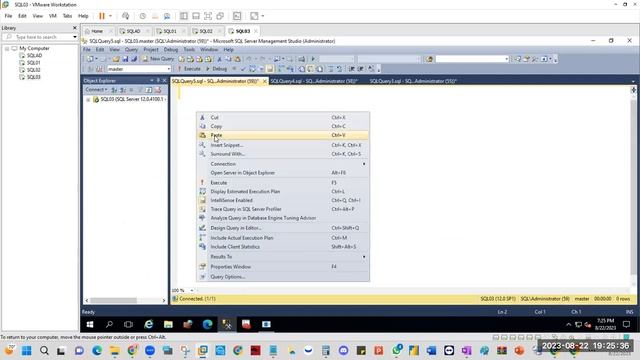Open Internet Explorer on guest taskbar
Screen dimensions: 640x360
[x=149, y=324]
